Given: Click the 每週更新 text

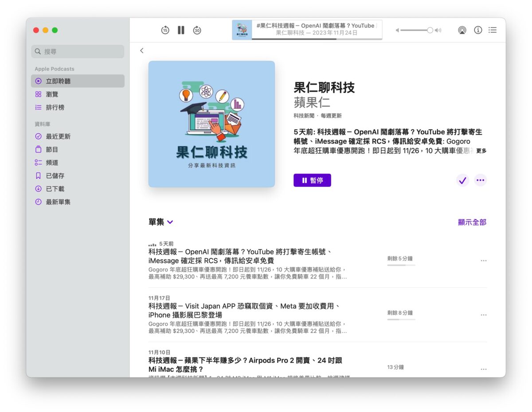Looking at the screenshot, I should (331, 116).
